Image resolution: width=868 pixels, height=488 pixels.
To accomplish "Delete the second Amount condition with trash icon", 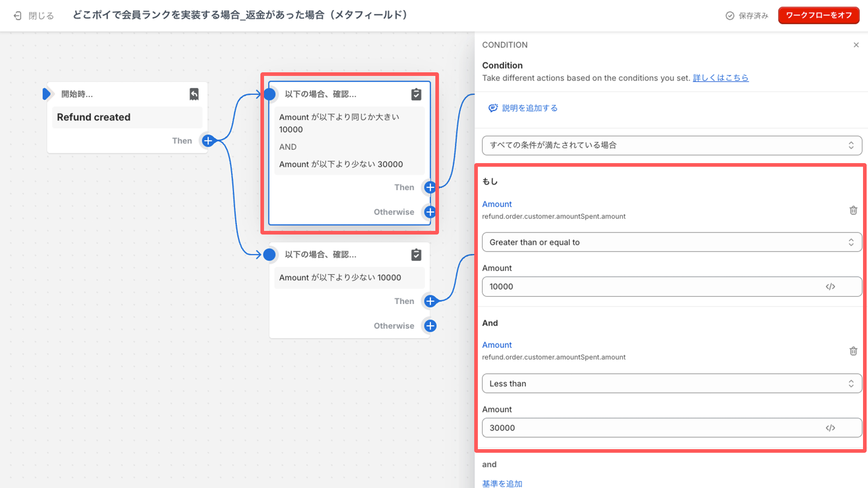I will tap(853, 351).
